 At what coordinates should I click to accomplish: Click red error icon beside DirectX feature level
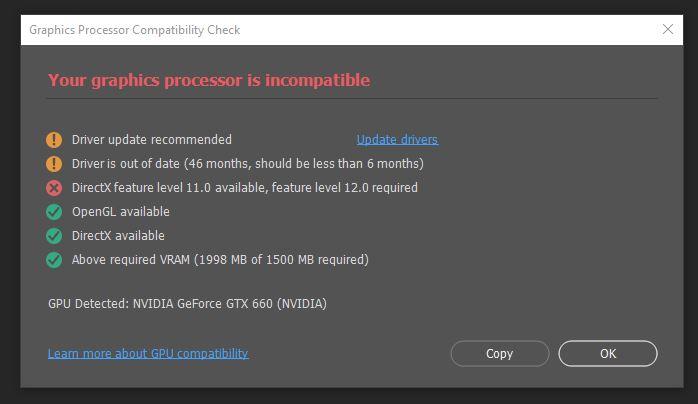pyautogui.click(x=54, y=188)
